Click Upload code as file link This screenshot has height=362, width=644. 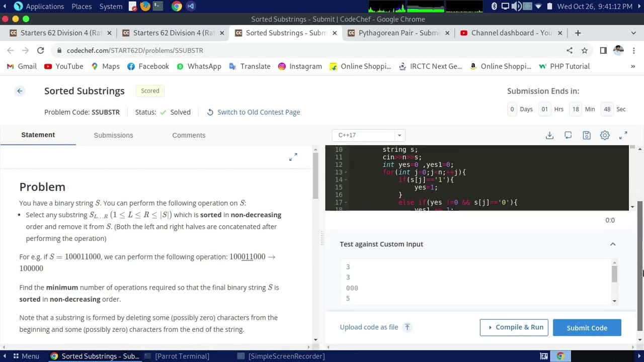click(x=369, y=327)
